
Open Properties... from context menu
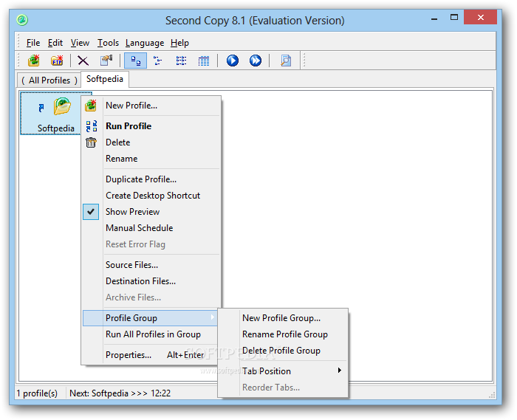point(151,355)
